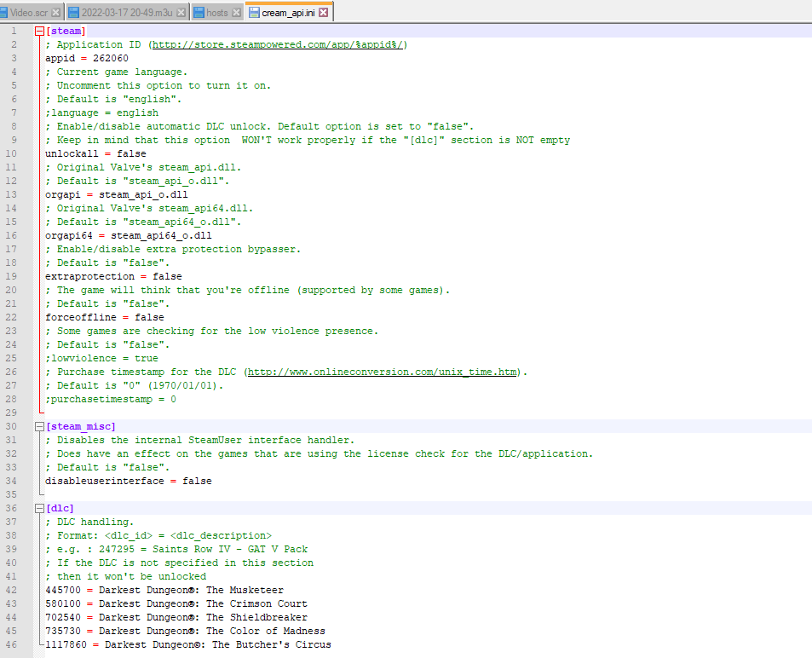Switch to the Video.scr tab
The height and width of the screenshot is (658, 812).
pyautogui.click(x=27, y=13)
